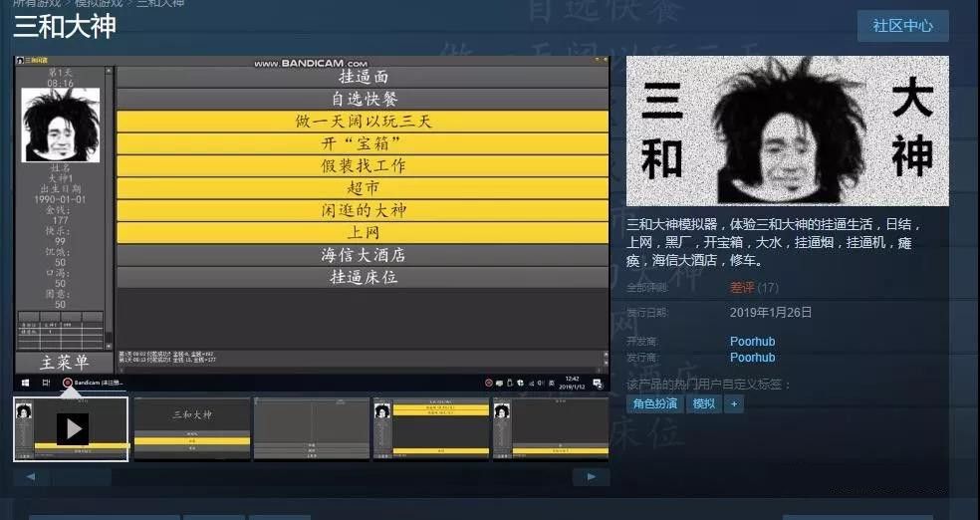Click the plus button to add tag

(x=734, y=403)
